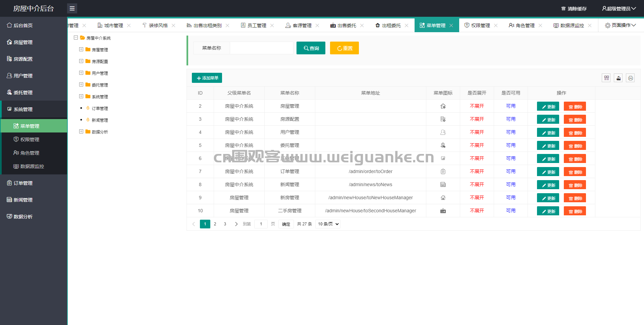Close the 权限管理 tab

496,25
